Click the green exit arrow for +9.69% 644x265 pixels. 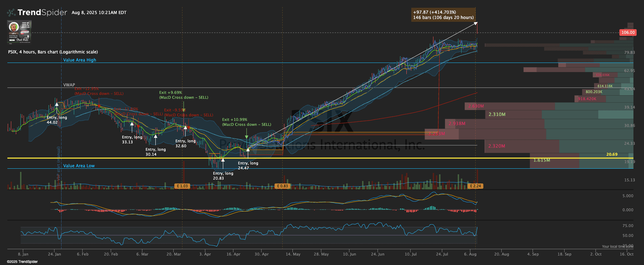click(x=184, y=110)
